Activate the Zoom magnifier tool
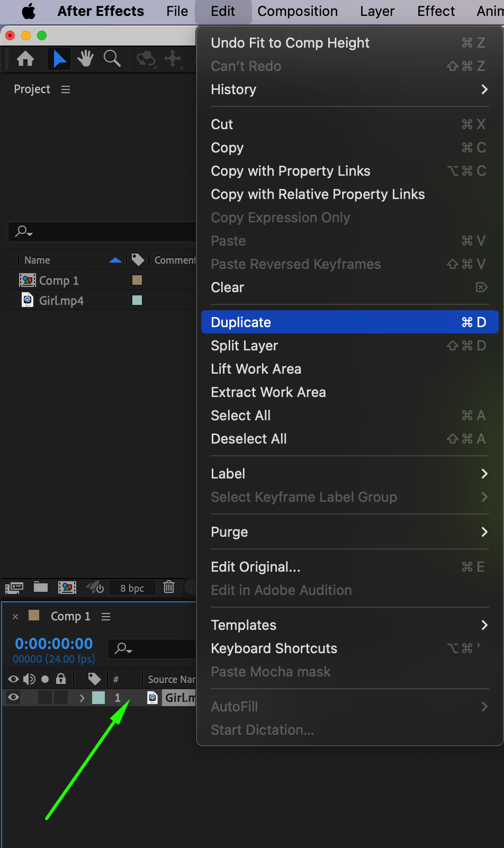The height and width of the screenshot is (848, 504). tap(112, 59)
